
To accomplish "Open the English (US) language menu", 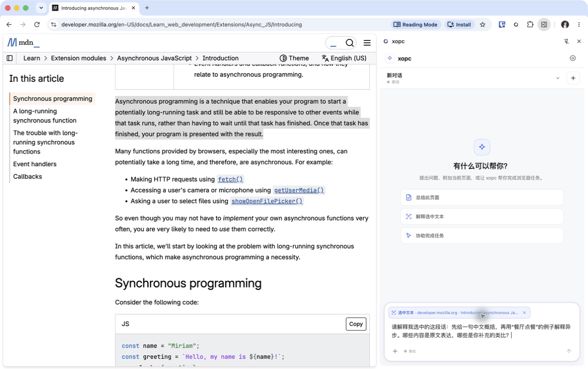I will (344, 58).
